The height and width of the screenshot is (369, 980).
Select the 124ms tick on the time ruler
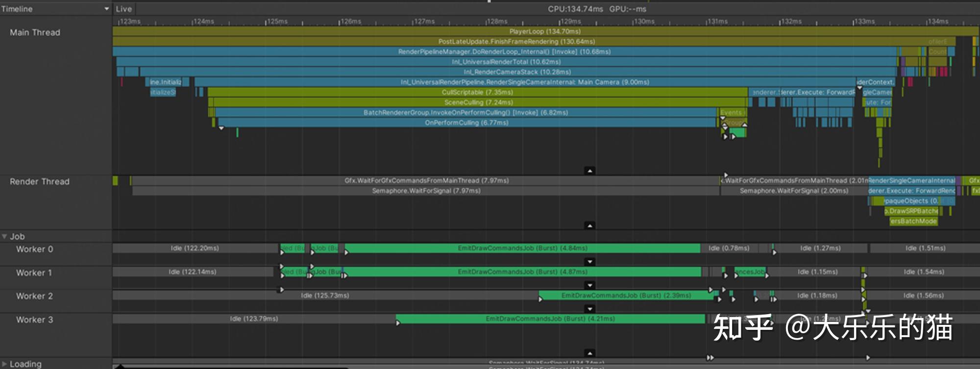pos(203,22)
